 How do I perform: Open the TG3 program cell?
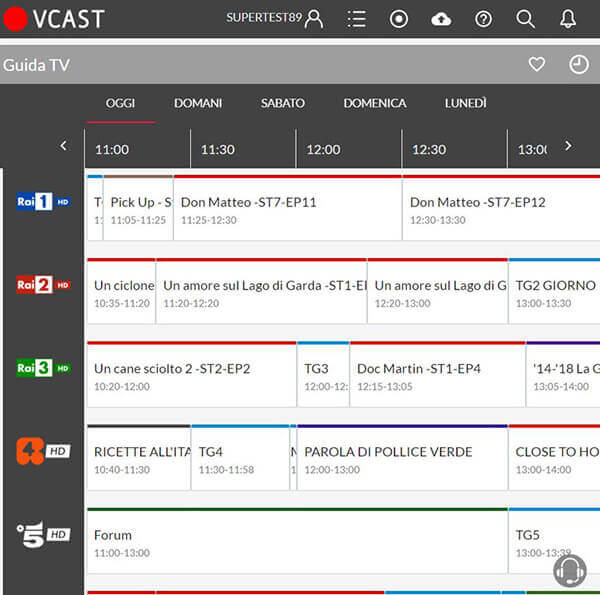(323, 375)
